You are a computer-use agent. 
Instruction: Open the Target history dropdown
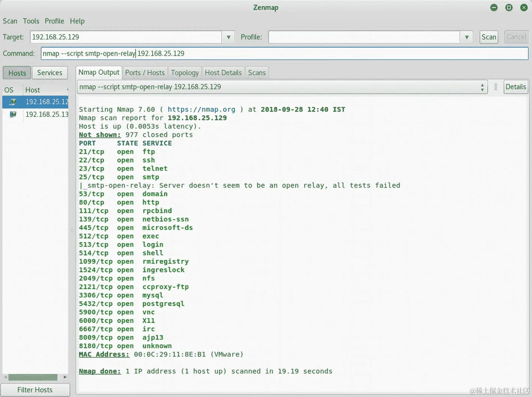click(x=228, y=37)
